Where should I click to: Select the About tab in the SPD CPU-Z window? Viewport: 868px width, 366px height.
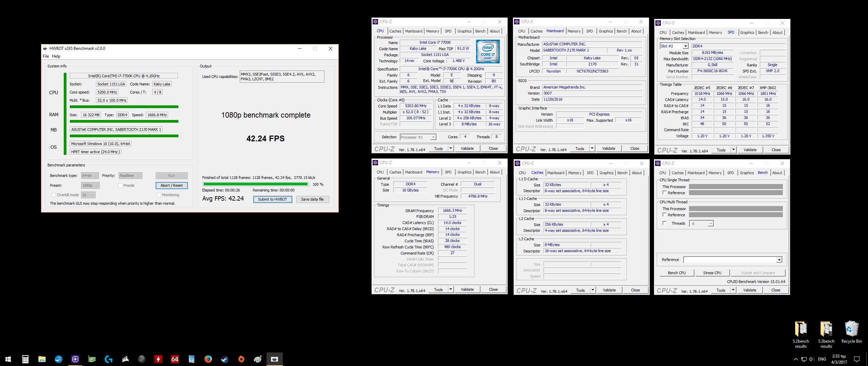[777, 33]
